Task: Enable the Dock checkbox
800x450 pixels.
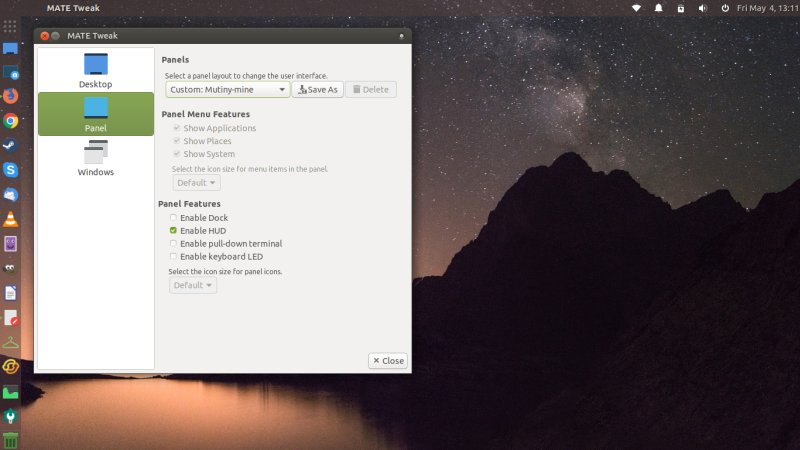Action: pyautogui.click(x=173, y=217)
